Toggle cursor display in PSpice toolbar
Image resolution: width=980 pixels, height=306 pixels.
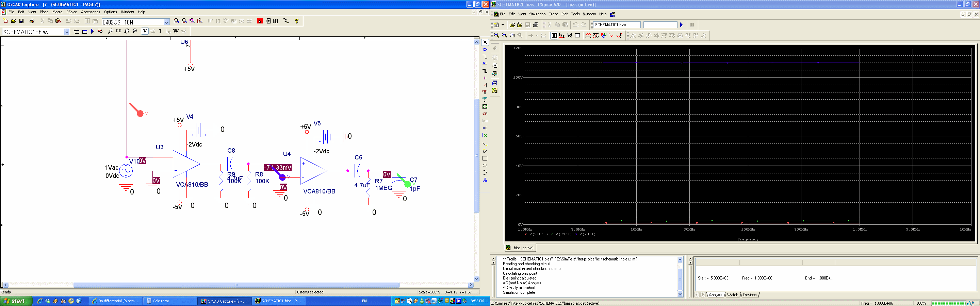click(619, 35)
